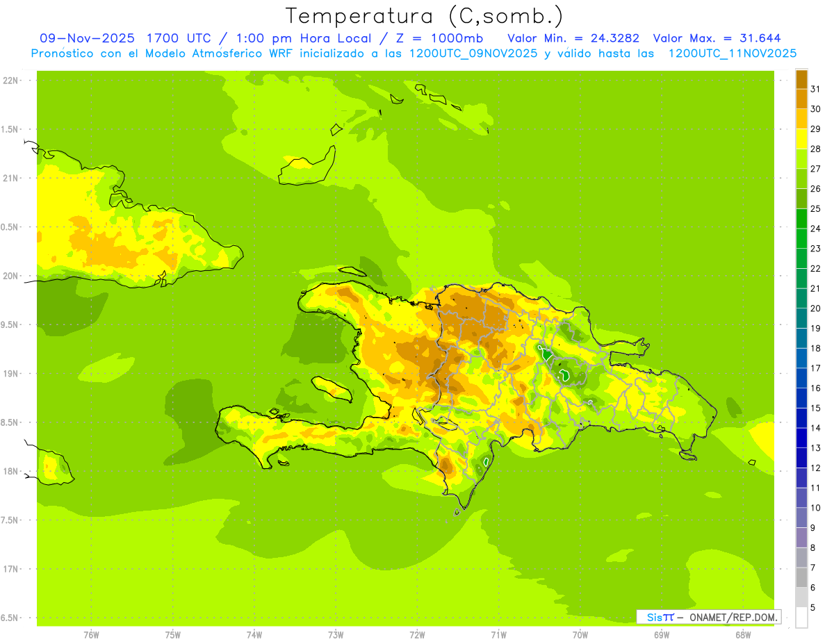Screen dimensions: 834x644
Task: Click the "74W" longitude label
Action: pyautogui.click(x=254, y=635)
